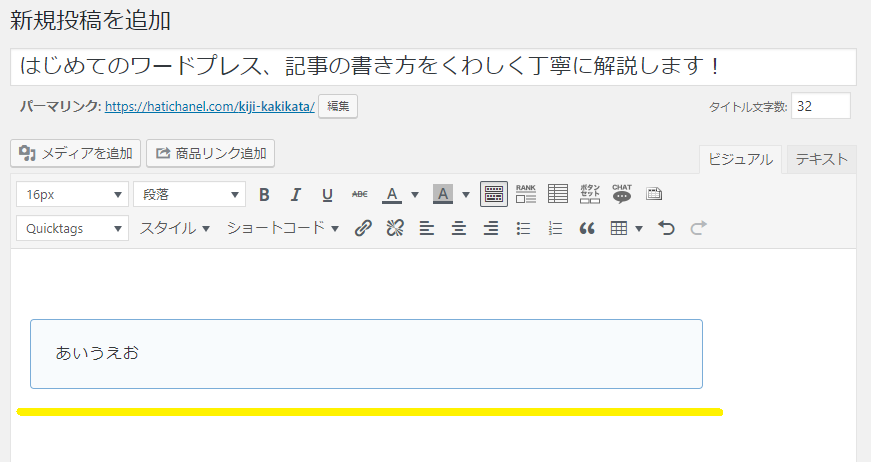Insert a button set (ボタンセット)

590,194
